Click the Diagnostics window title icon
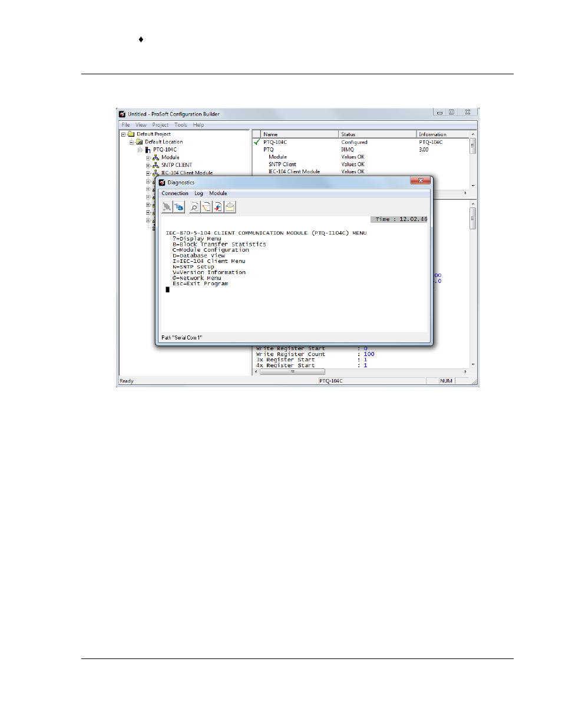Screen dimensions: 562x728 tap(162, 183)
